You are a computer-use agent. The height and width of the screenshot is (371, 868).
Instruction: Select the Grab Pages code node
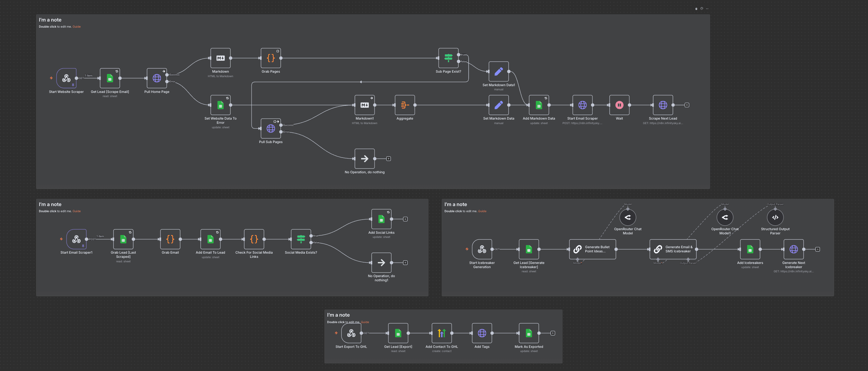pos(270,58)
